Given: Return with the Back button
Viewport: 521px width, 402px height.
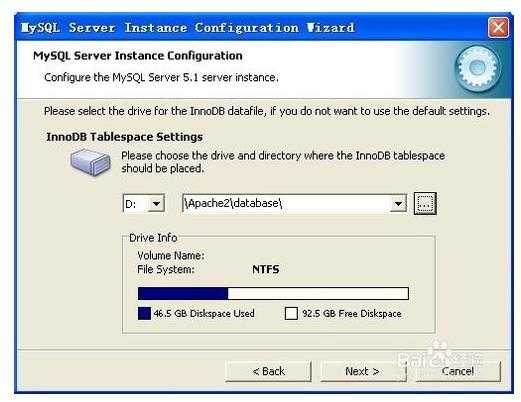Looking at the screenshot, I should 268,371.
